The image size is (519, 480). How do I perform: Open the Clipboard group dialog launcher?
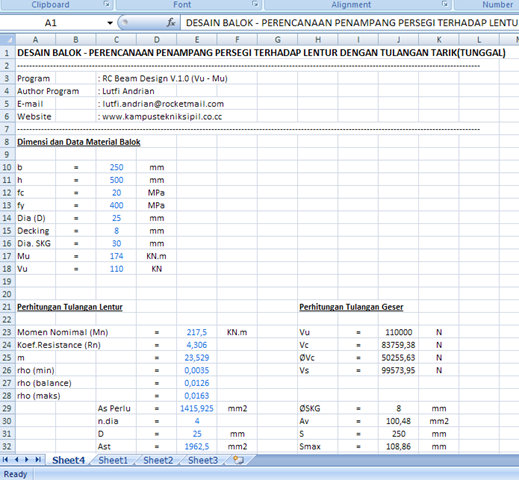click(x=106, y=4)
